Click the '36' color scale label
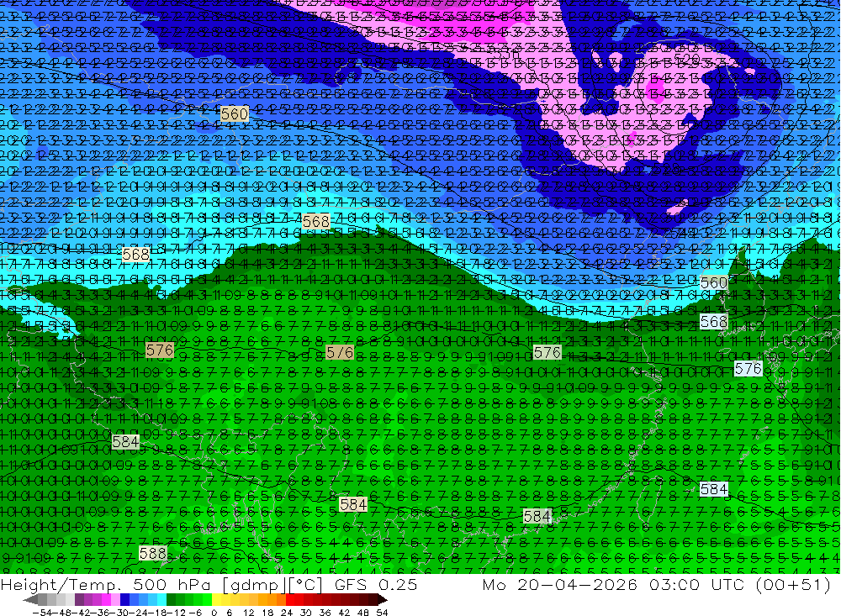 click(x=325, y=613)
